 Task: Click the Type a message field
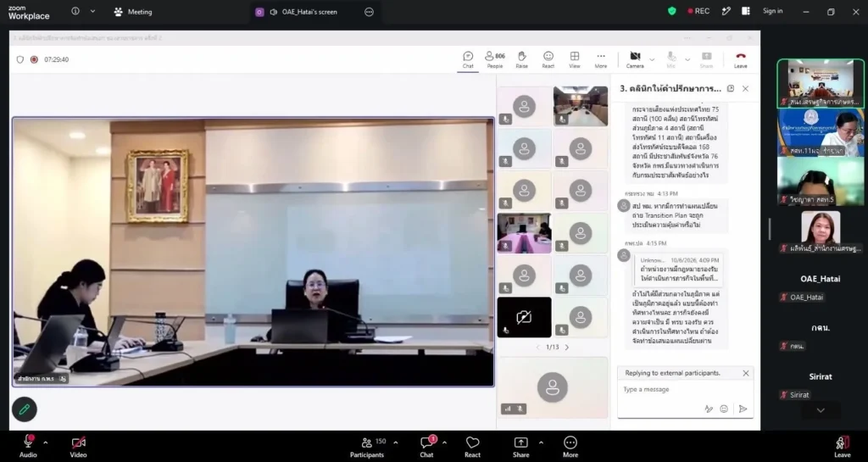coord(685,389)
